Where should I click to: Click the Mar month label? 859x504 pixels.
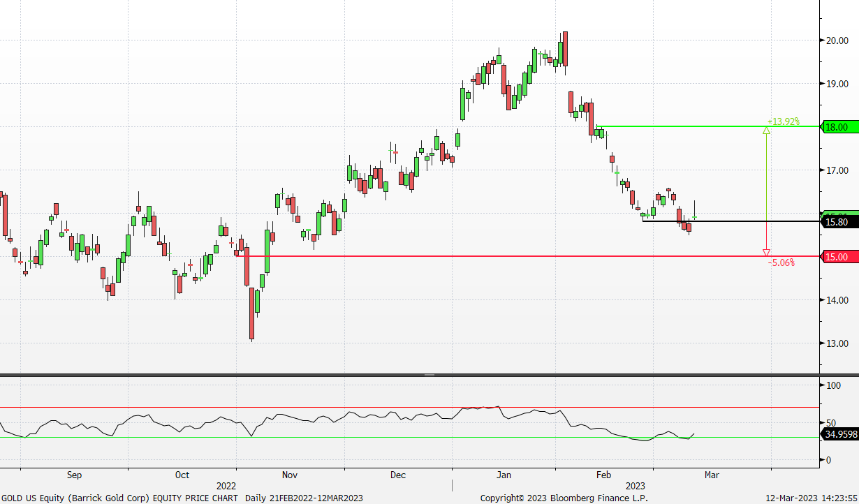[x=712, y=475]
